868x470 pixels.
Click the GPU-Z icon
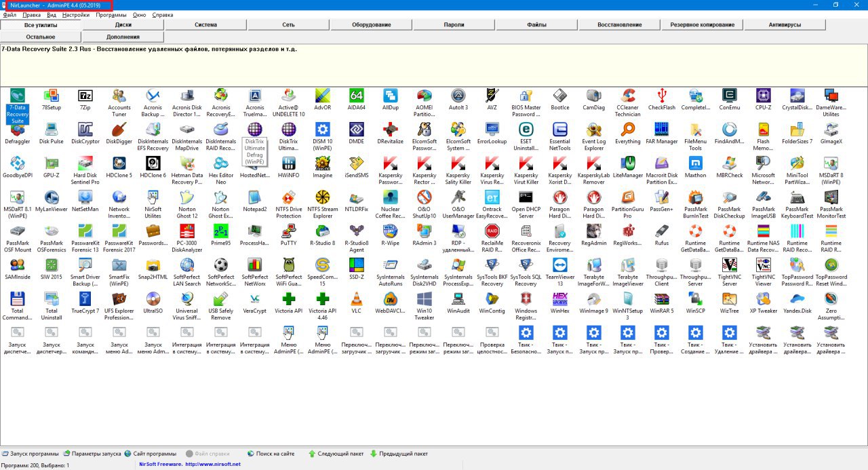52,163
